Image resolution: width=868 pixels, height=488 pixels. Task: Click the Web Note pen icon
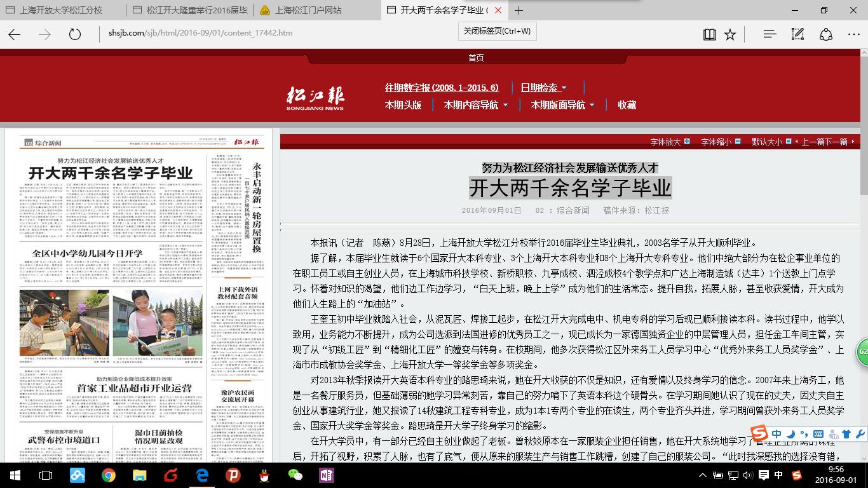(x=797, y=34)
